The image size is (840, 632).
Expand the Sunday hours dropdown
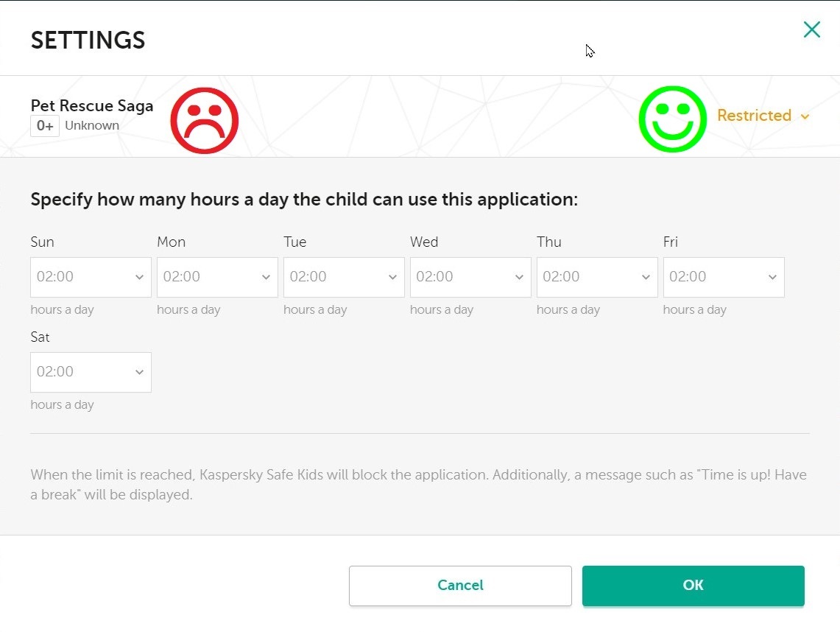pyautogui.click(x=91, y=277)
